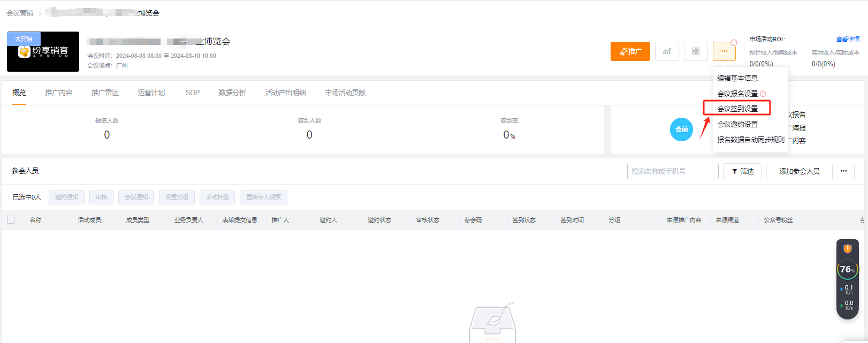Select 会议报名设置 menu entry
The image size is (868, 343).
pos(737,94)
